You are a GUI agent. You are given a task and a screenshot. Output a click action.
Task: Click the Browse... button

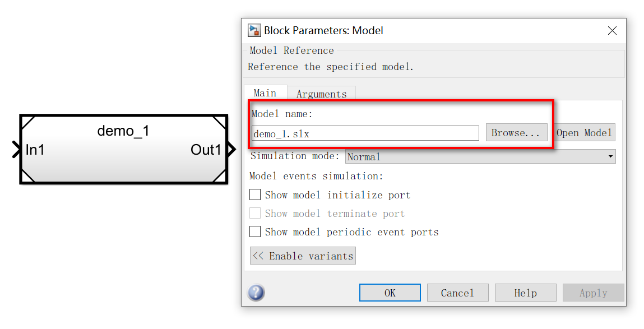point(516,133)
